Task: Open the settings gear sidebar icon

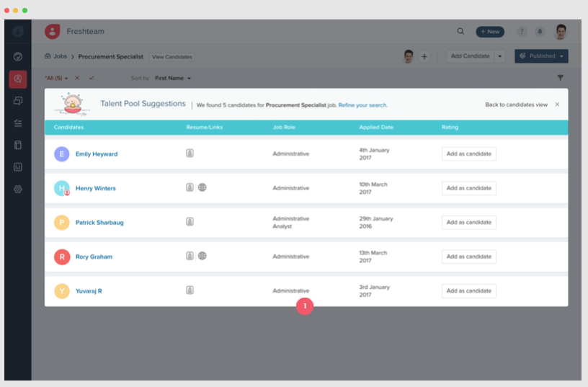Action: 17,190
